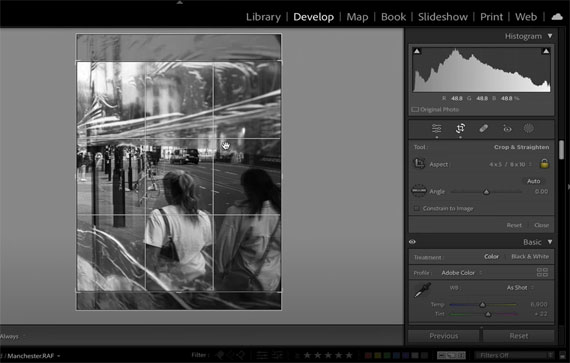Switch to the Book module
This screenshot has height=363, width=570.
click(393, 17)
